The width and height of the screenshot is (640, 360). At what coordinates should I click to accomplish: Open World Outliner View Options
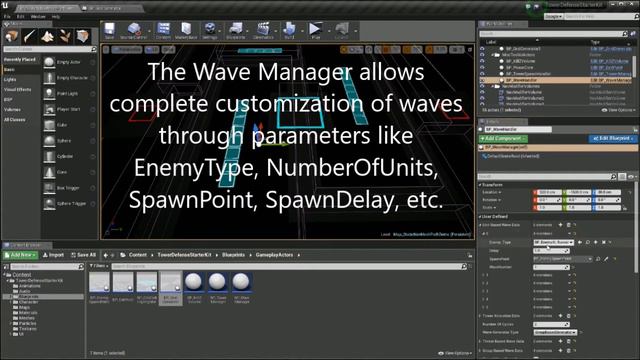(618, 110)
